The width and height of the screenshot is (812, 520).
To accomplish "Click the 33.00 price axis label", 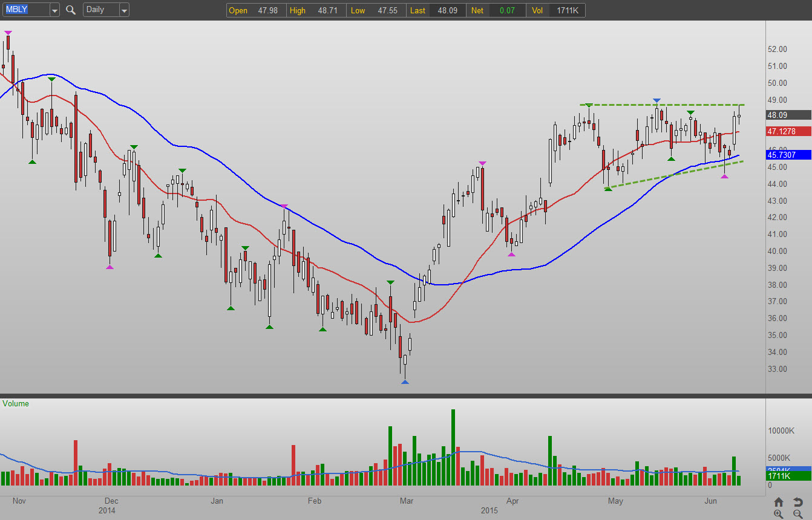I will (x=778, y=369).
